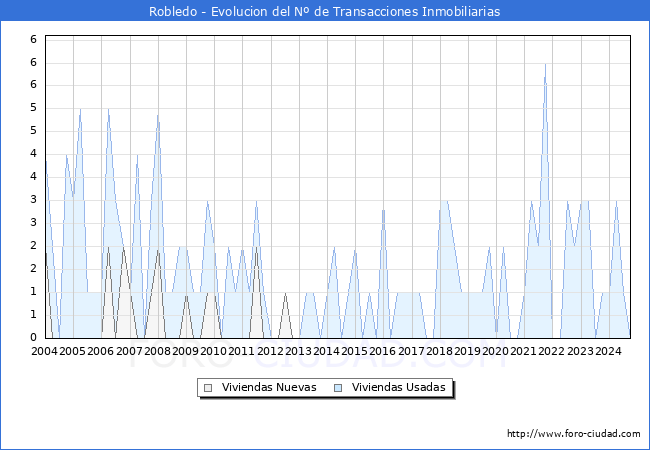Click the 2012 new-homes small peak
The width and height of the screenshot is (650, 450).
(x=285, y=294)
